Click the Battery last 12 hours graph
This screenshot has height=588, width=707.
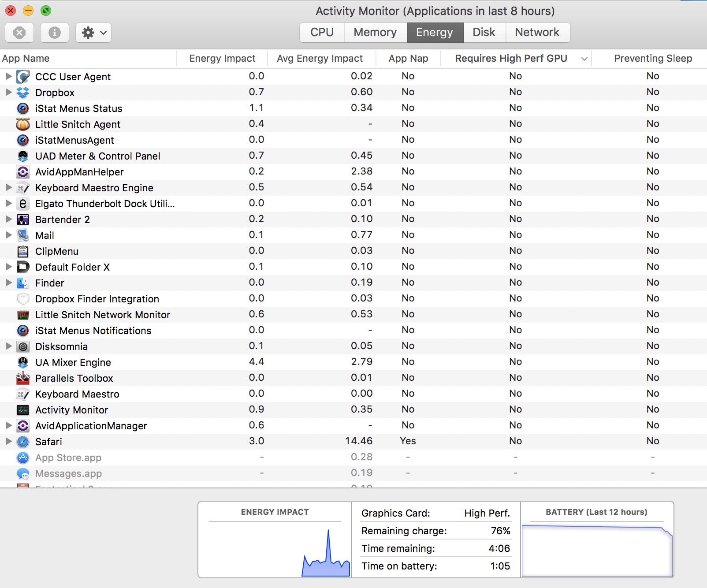coord(597,550)
